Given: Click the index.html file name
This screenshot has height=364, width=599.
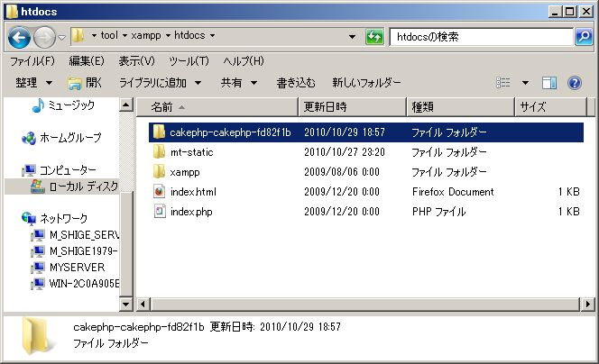Looking at the screenshot, I should click(x=193, y=192).
